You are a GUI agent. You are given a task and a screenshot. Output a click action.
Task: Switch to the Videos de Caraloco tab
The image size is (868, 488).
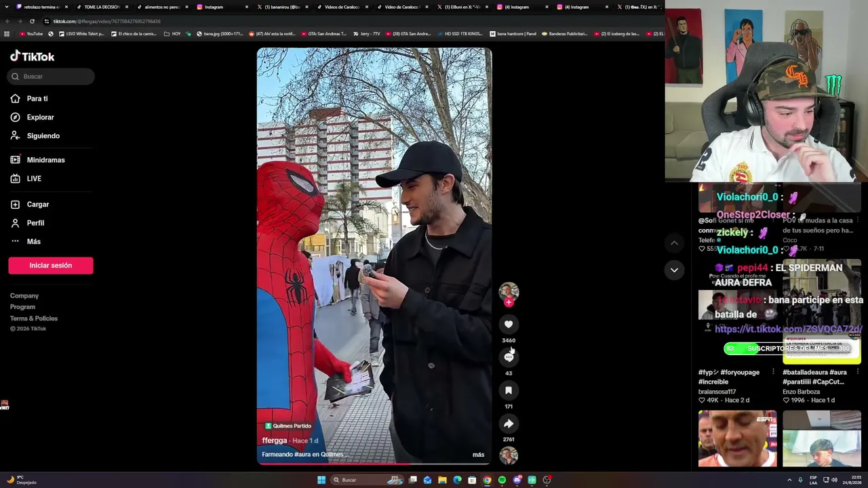tap(342, 7)
